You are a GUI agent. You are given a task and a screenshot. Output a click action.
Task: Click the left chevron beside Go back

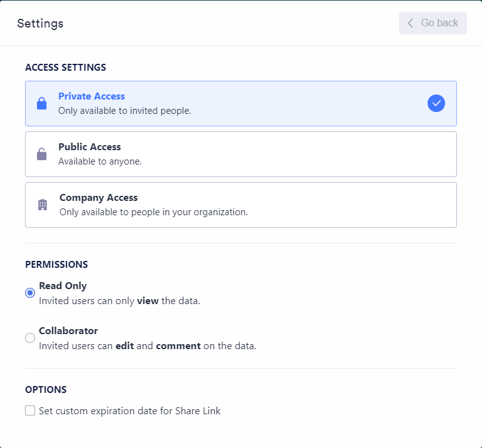411,23
